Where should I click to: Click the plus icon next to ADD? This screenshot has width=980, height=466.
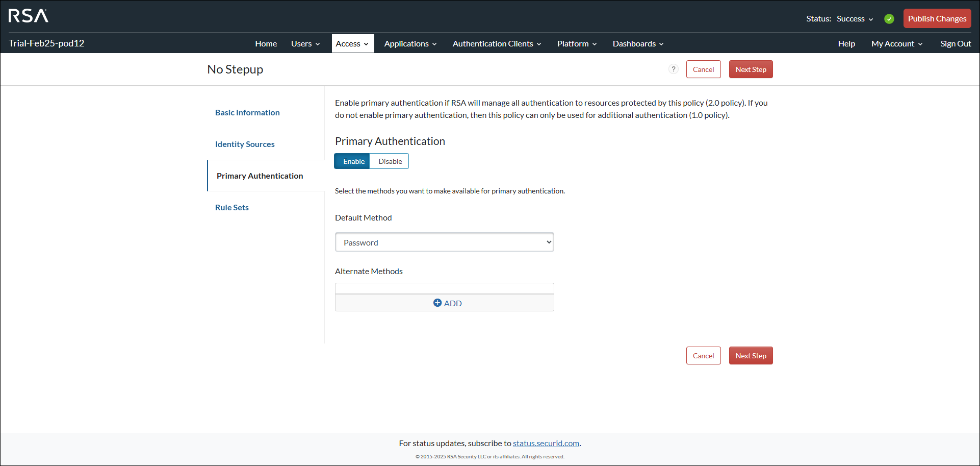tap(437, 303)
